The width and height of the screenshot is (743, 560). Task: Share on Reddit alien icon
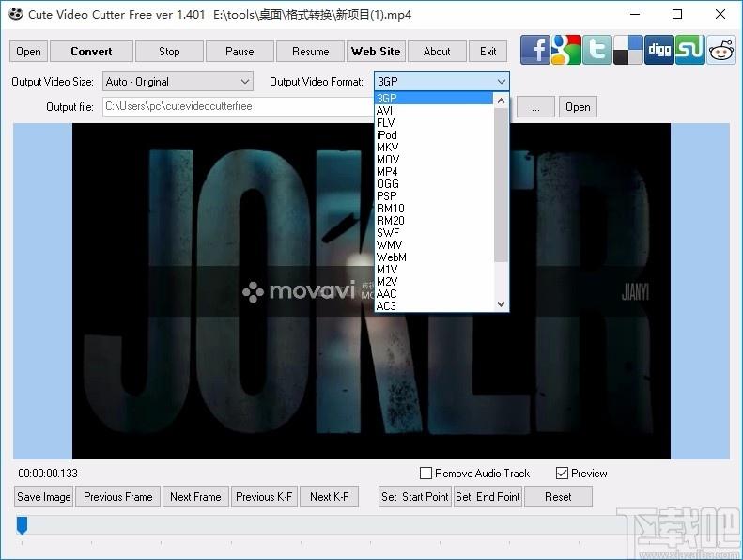[721, 50]
